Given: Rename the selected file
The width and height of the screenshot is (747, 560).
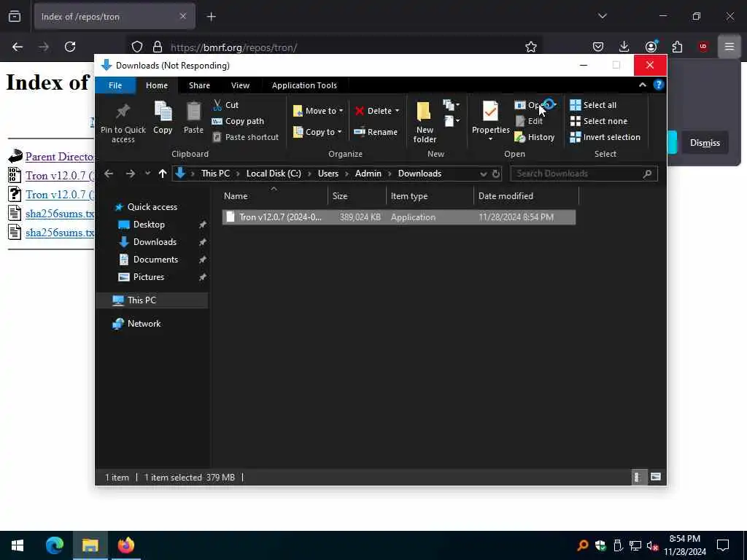Looking at the screenshot, I should (376, 132).
